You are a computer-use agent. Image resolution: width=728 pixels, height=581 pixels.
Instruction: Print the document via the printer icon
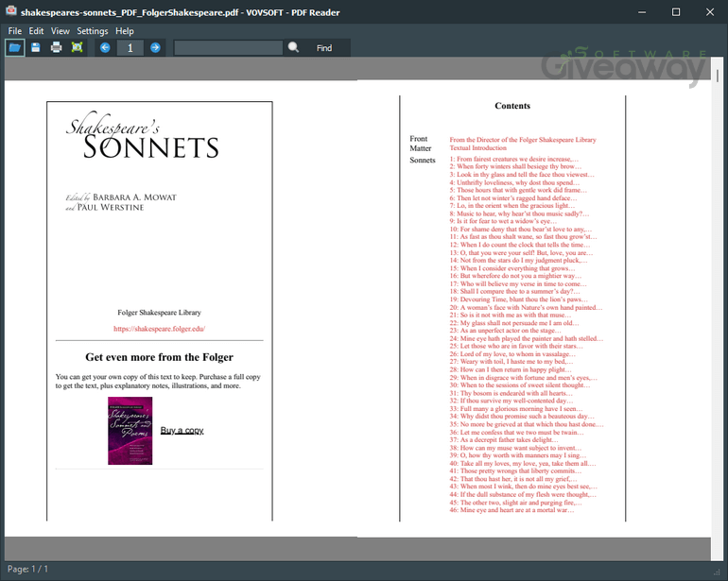click(56, 47)
